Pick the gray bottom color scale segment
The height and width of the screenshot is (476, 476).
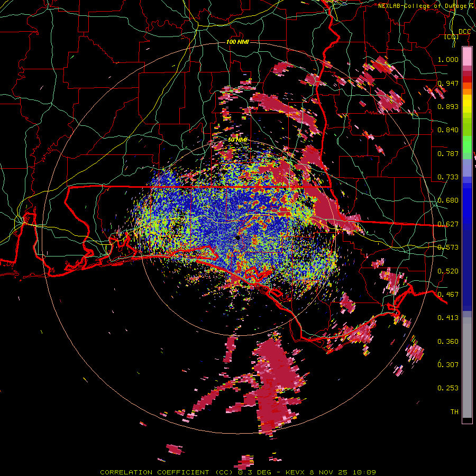pyautogui.click(x=467, y=368)
